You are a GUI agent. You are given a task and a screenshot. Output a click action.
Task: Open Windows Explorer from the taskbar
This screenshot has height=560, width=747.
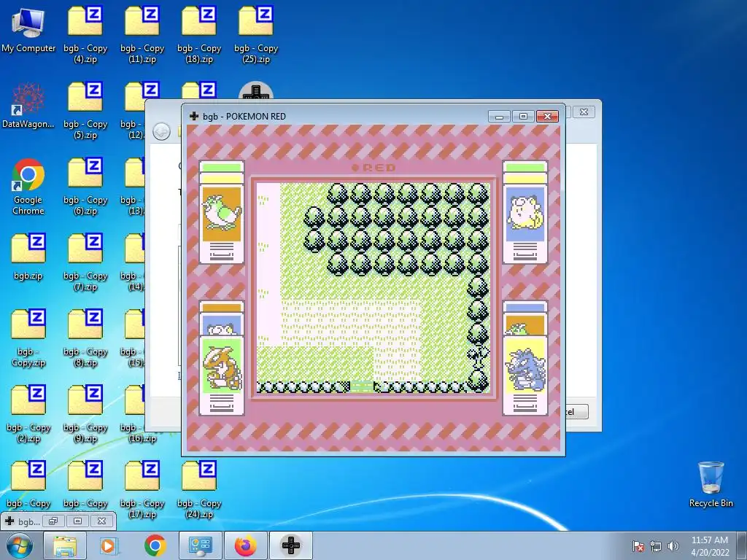(65, 545)
